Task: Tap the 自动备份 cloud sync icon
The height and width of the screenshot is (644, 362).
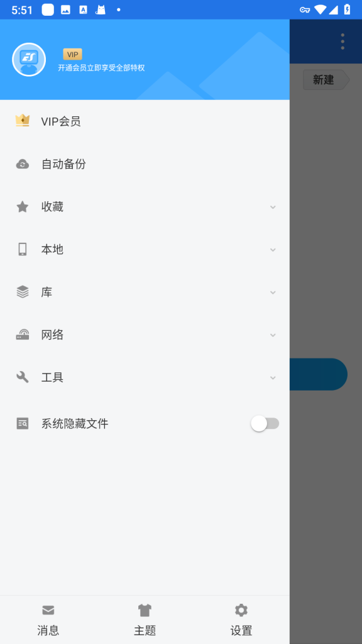Action: point(23,164)
